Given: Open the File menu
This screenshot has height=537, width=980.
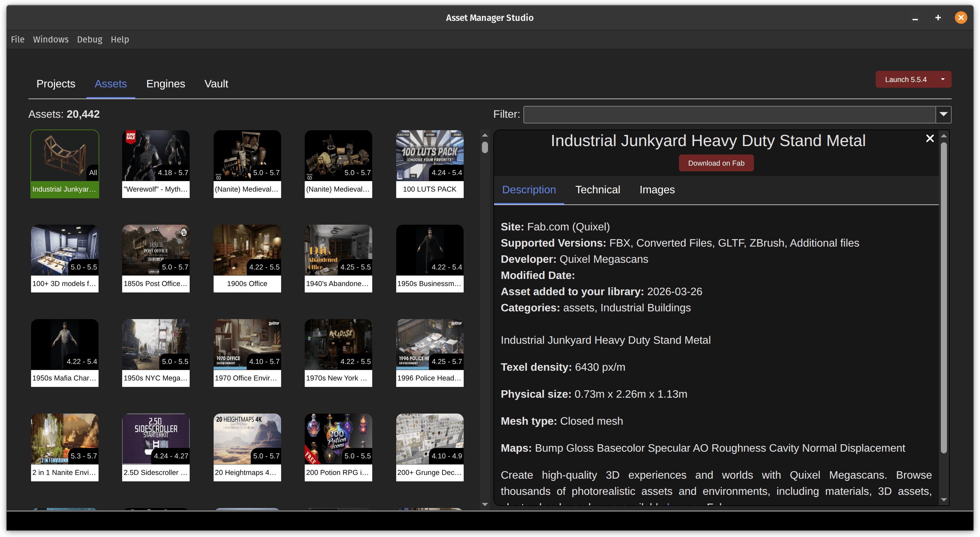Looking at the screenshot, I should [18, 39].
